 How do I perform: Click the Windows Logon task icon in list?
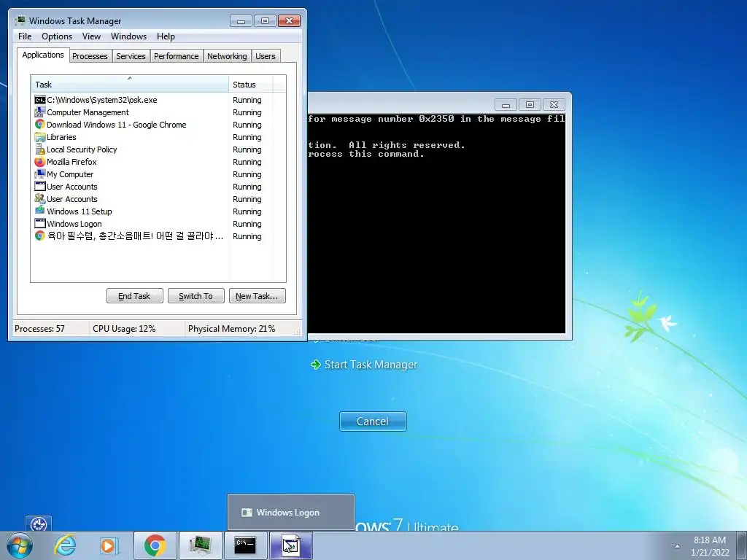tap(40, 224)
